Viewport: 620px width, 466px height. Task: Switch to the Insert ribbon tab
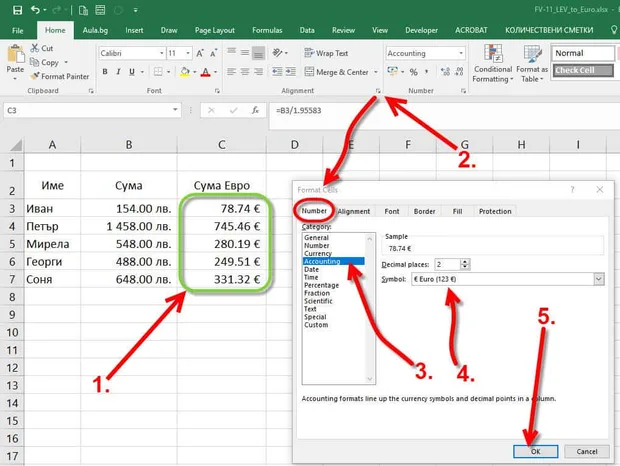pos(134,30)
